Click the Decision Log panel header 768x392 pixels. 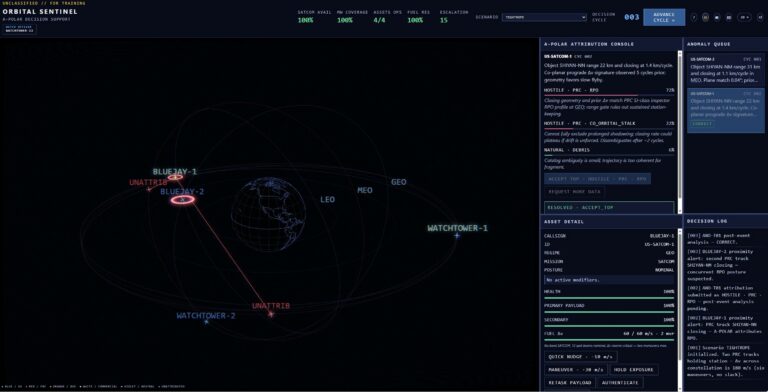click(x=725, y=221)
